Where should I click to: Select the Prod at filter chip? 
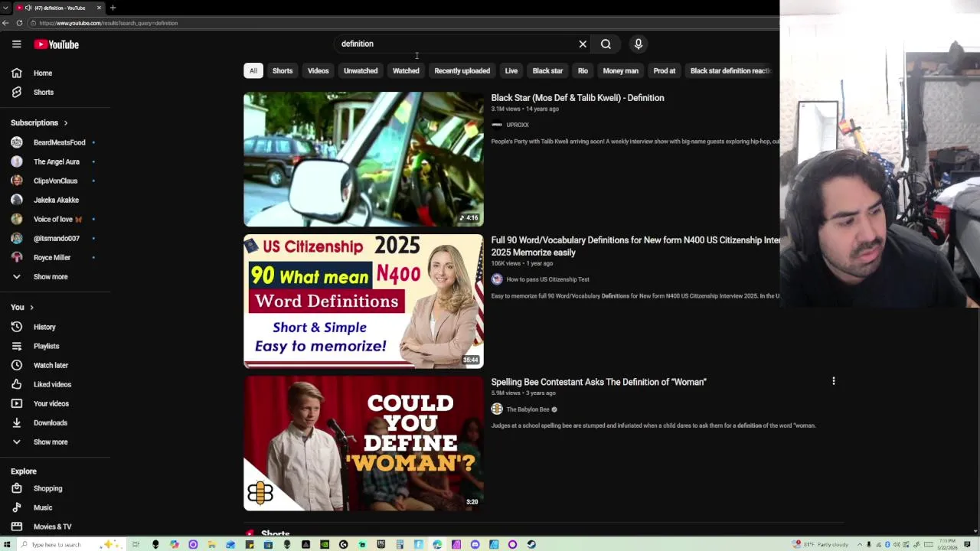(665, 70)
